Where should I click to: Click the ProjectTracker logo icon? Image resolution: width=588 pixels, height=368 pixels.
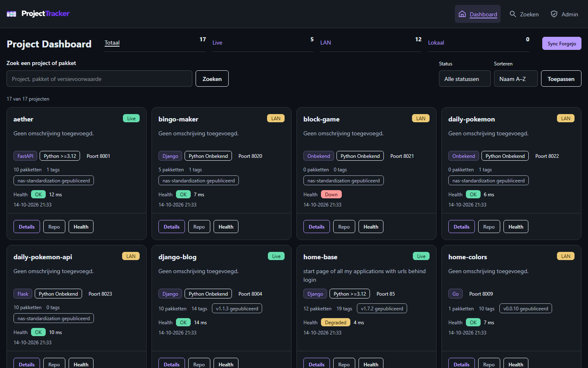pos(11,14)
